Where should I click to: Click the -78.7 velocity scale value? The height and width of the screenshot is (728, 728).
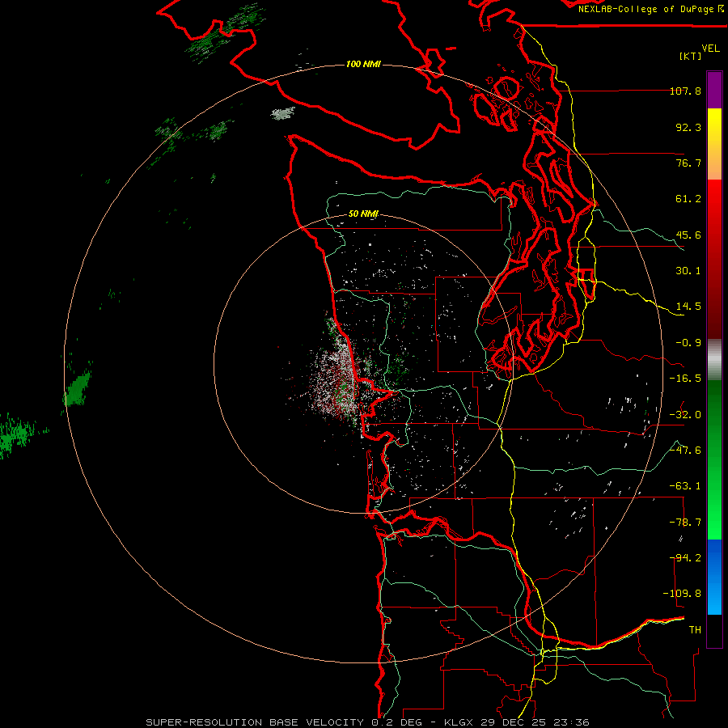point(685,523)
